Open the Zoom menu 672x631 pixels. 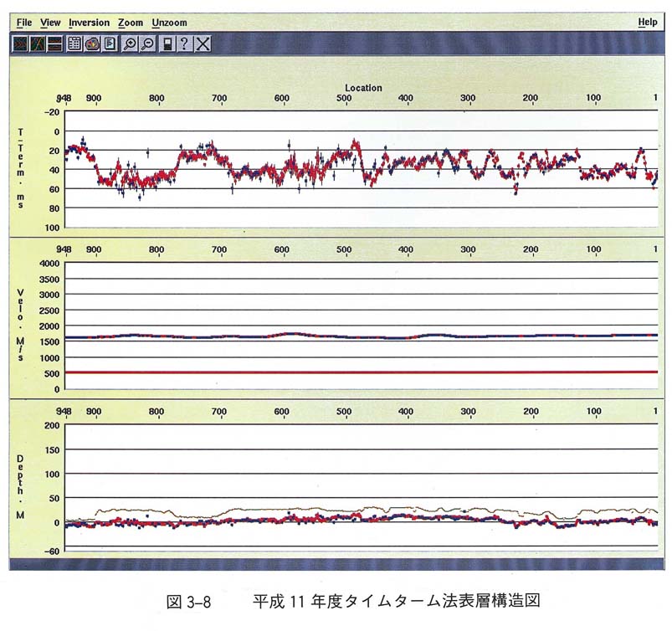[x=131, y=23]
